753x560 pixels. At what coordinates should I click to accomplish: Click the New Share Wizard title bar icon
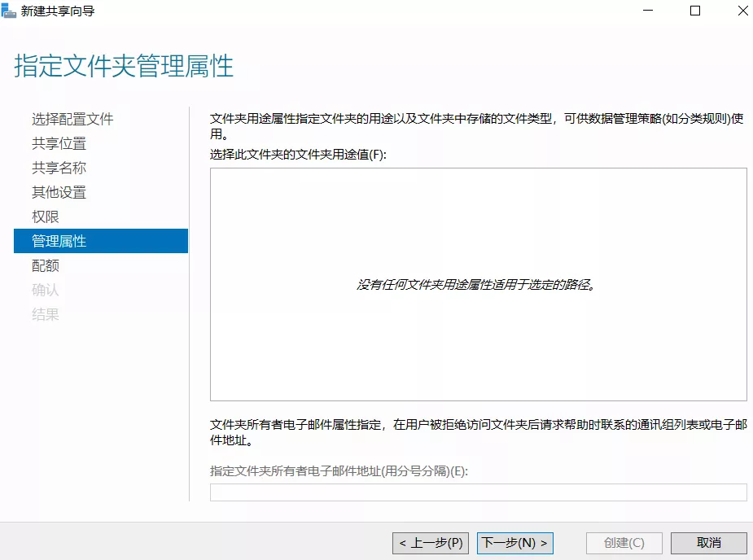(9, 11)
